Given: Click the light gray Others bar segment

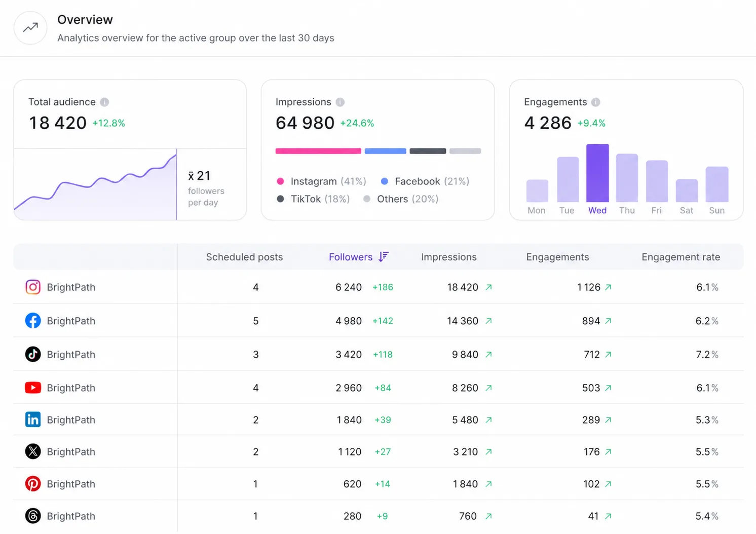Looking at the screenshot, I should coord(465,151).
